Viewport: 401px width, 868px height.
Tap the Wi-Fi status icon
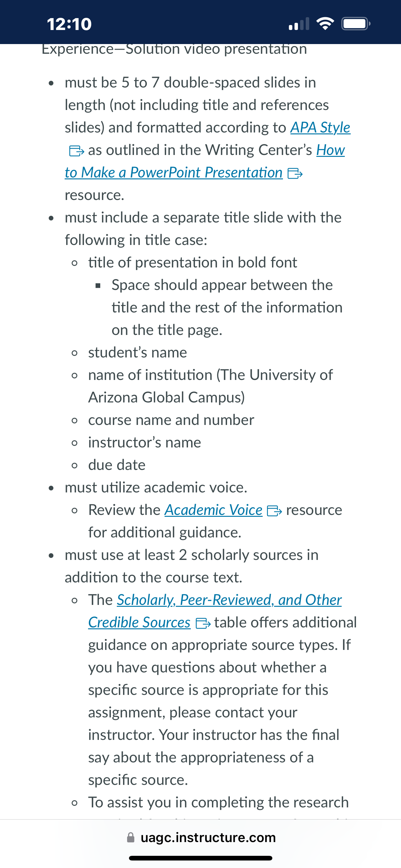(325, 23)
